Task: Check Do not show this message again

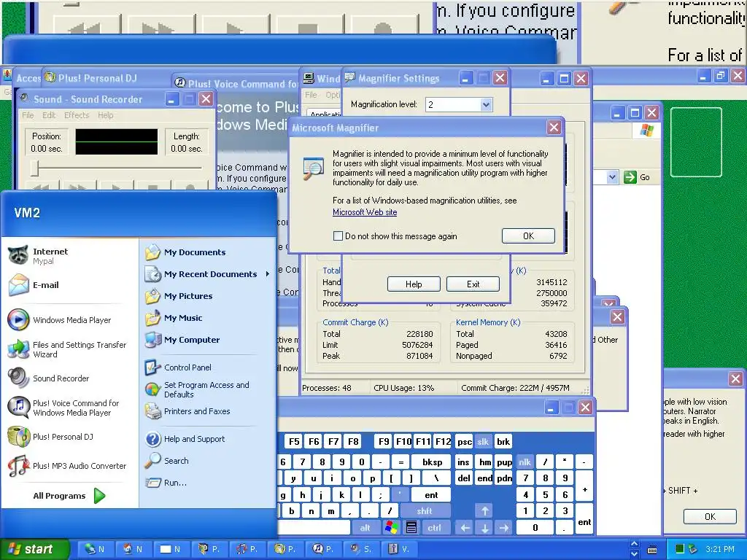Action: (x=338, y=236)
